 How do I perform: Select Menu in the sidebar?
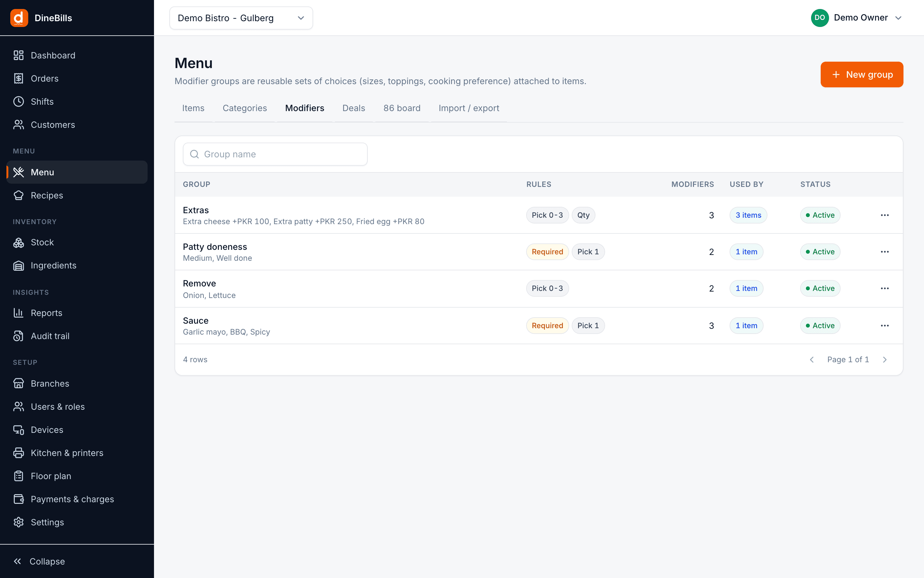click(x=77, y=172)
